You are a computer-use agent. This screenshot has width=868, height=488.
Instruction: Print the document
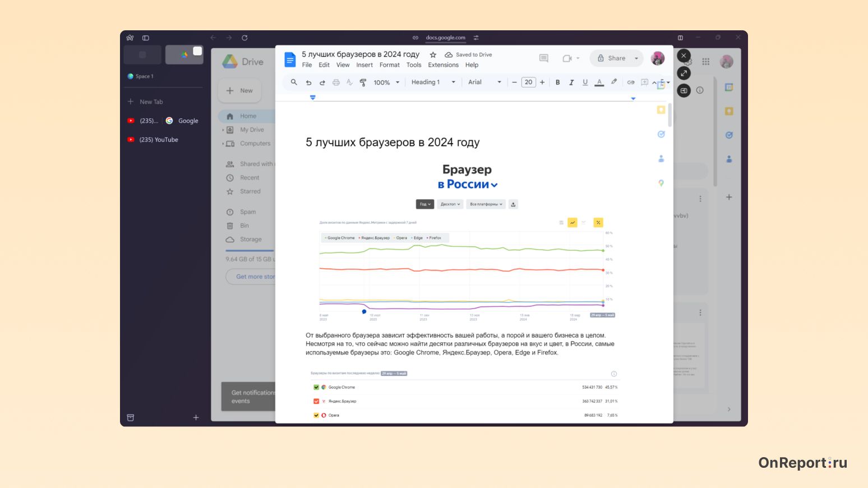(x=336, y=82)
